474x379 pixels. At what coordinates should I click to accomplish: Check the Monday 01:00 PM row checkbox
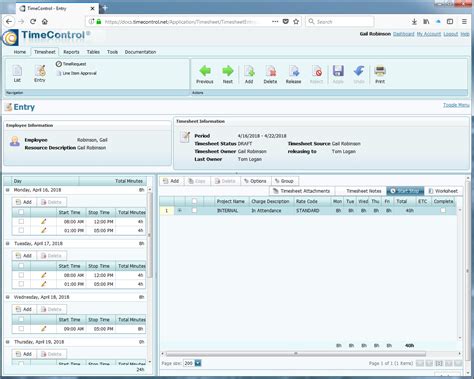coord(21,230)
